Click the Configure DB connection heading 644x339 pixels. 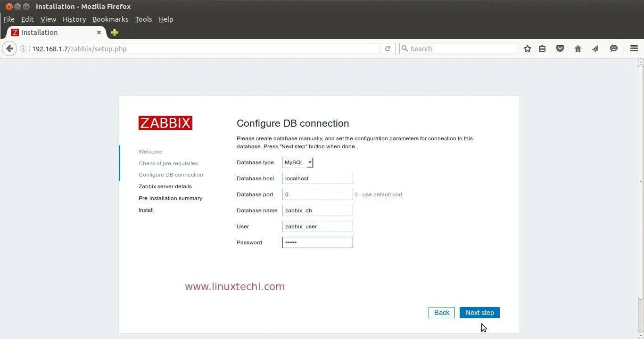293,123
